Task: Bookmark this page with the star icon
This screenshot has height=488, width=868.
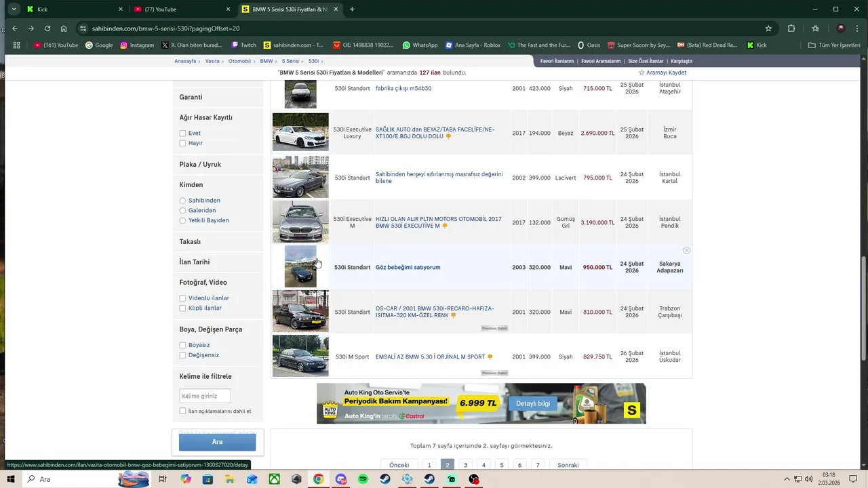Action: (768, 28)
